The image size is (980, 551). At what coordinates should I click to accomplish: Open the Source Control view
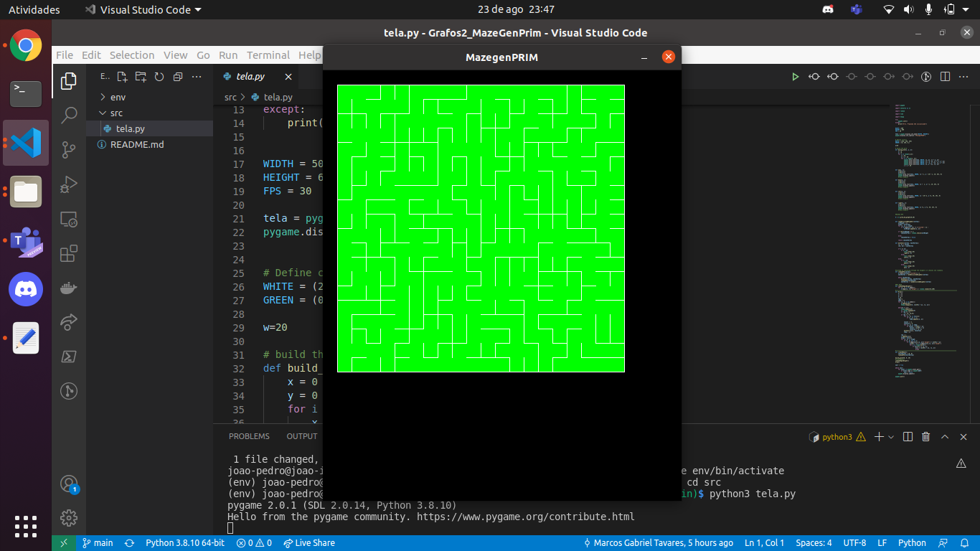click(69, 149)
